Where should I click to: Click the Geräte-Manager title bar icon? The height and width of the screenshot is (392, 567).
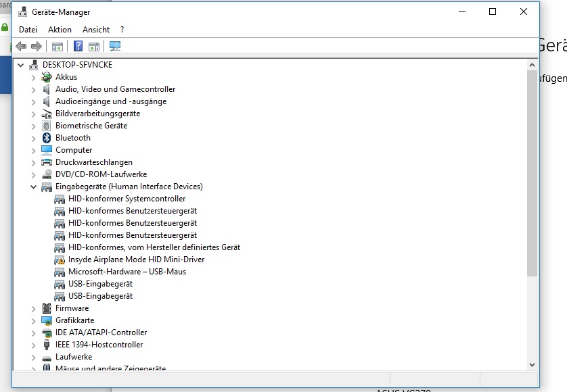[23, 11]
